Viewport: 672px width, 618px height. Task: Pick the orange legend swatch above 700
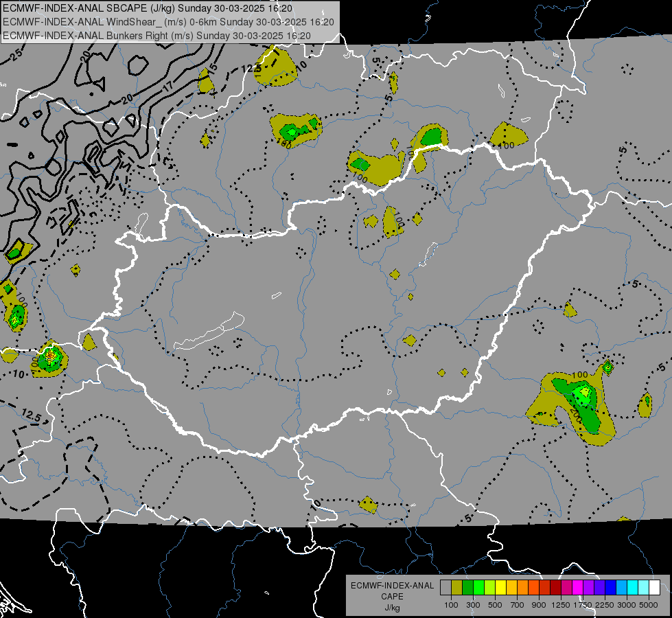(523, 587)
